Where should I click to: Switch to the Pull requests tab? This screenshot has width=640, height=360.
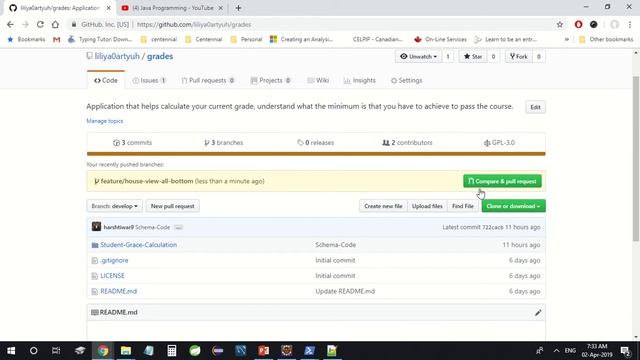click(x=208, y=80)
